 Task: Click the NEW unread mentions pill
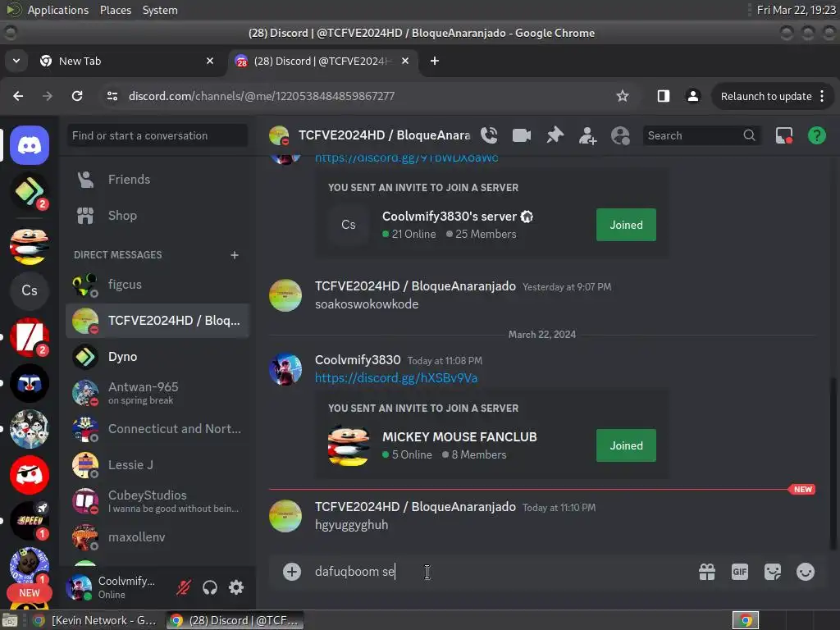click(30, 593)
